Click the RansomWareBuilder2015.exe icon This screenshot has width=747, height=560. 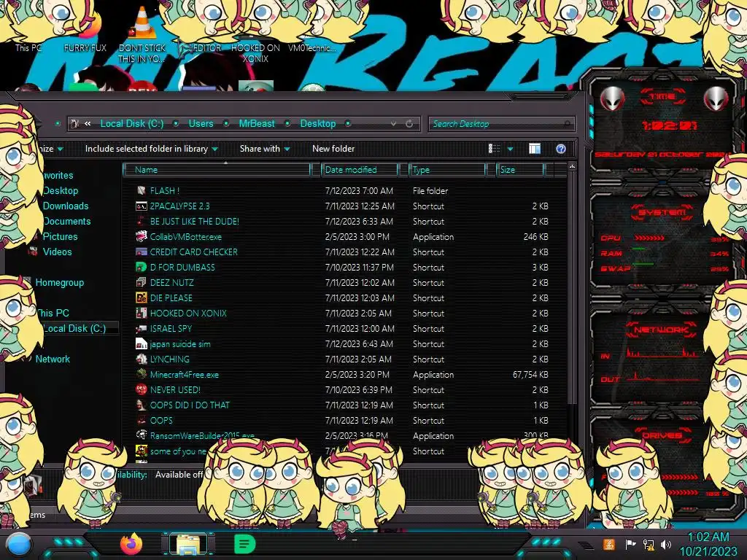pyautogui.click(x=141, y=435)
